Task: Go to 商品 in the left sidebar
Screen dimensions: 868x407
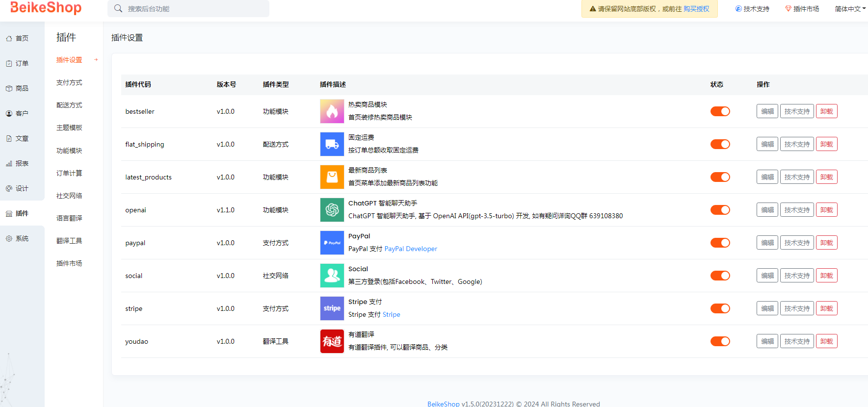Action: point(22,88)
